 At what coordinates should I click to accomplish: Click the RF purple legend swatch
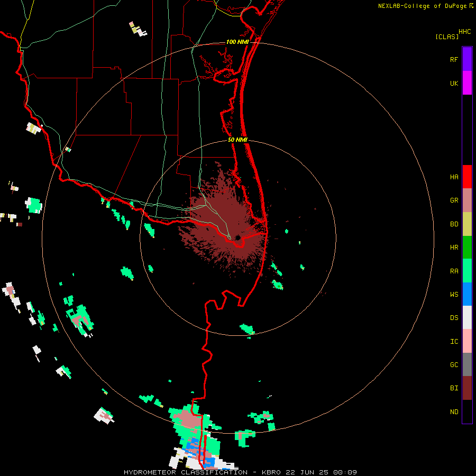pos(467,59)
